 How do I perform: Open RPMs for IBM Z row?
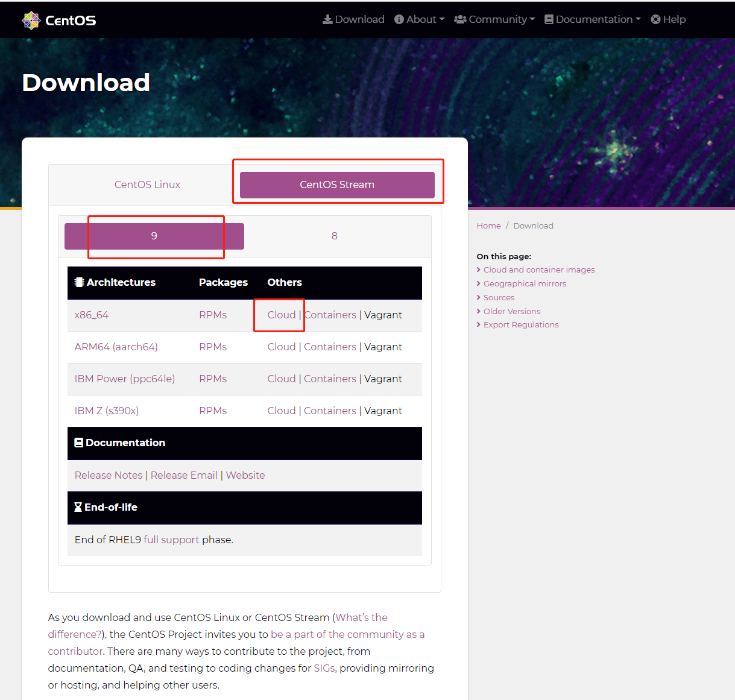(x=213, y=411)
